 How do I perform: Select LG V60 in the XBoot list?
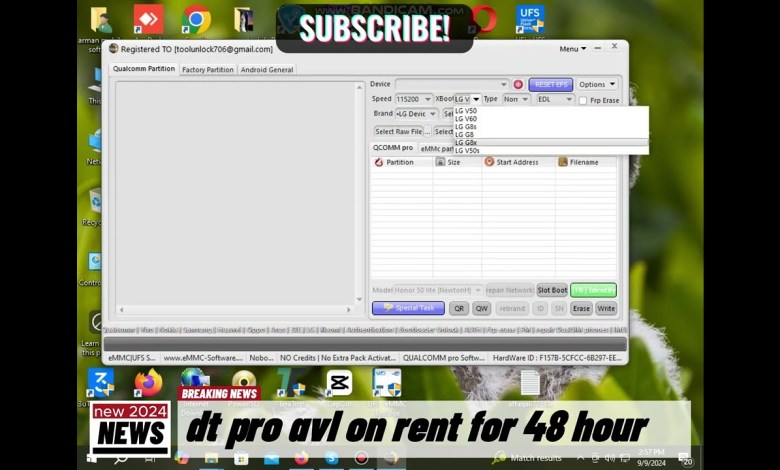click(x=466, y=119)
